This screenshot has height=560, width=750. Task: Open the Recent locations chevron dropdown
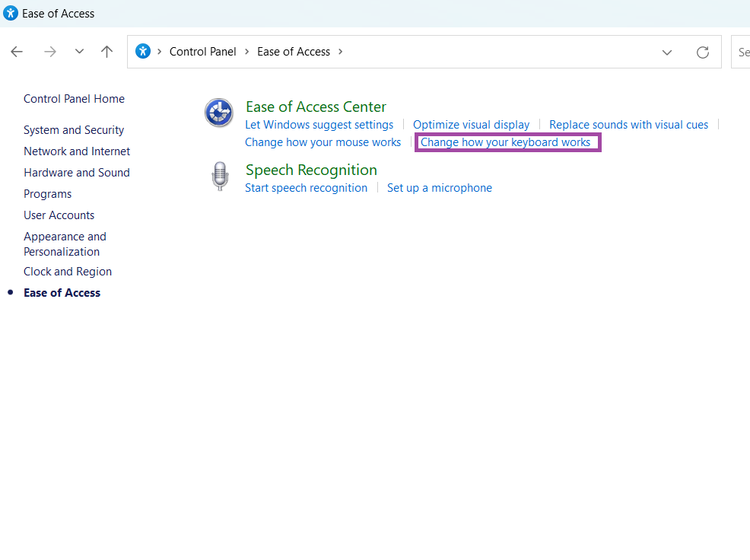(x=79, y=52)
